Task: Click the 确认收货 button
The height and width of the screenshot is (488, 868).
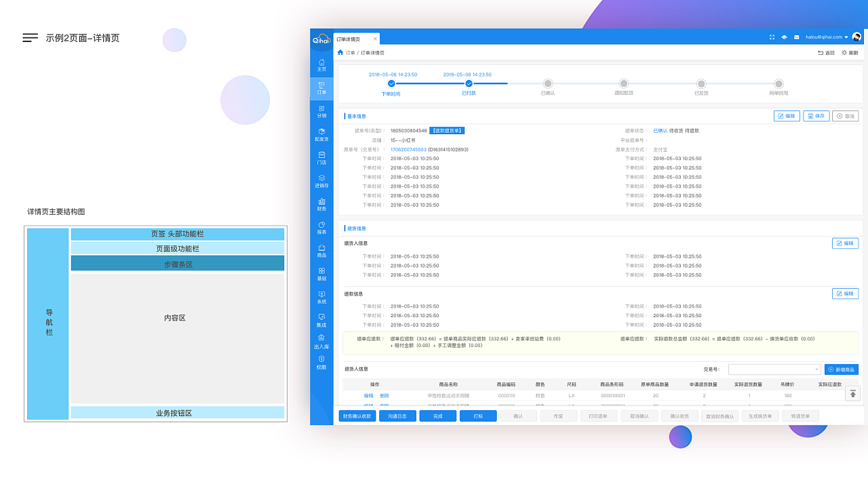Action: tap(679, 416)
